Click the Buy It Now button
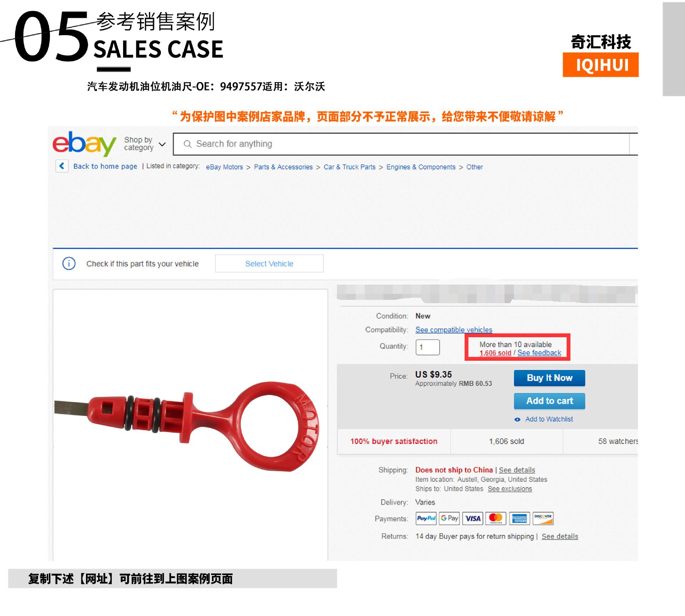The image size is (685, 616). click(549, 378)
